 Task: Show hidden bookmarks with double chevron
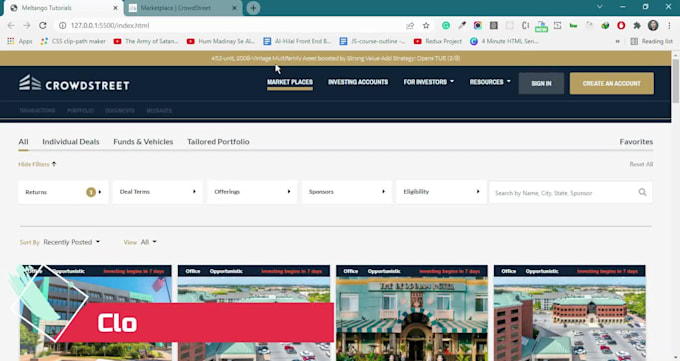pos(618,41)
